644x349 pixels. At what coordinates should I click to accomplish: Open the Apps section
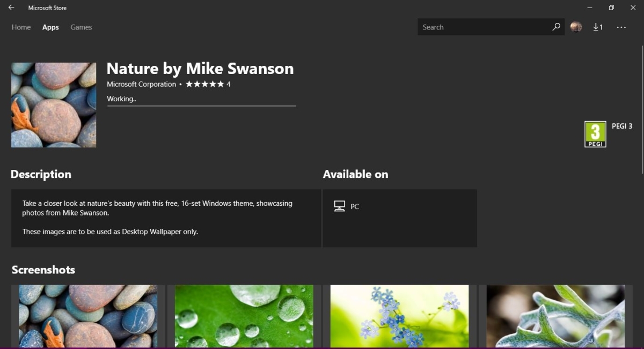click(50, 27)
